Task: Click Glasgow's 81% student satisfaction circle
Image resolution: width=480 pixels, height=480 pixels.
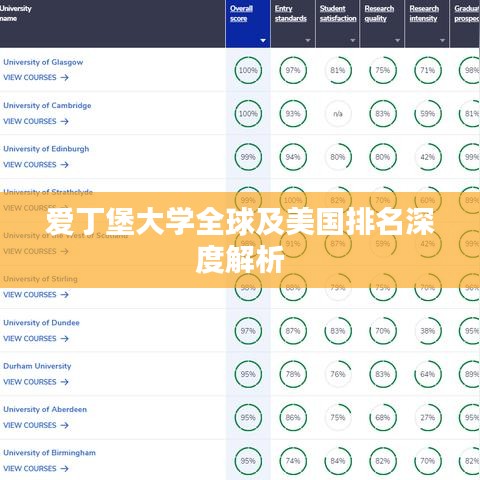Action: coord(338,70)
